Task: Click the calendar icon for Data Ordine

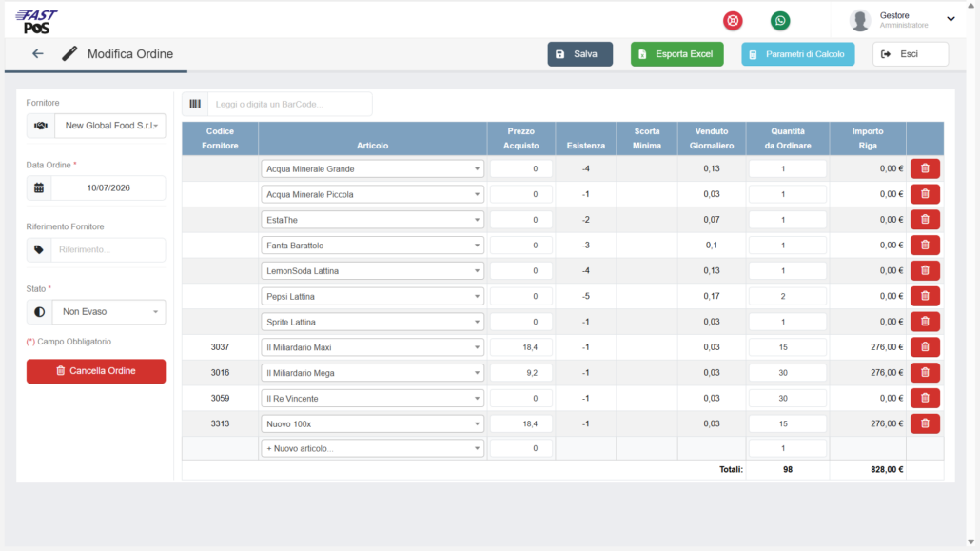Action: [x=39, y=187]
